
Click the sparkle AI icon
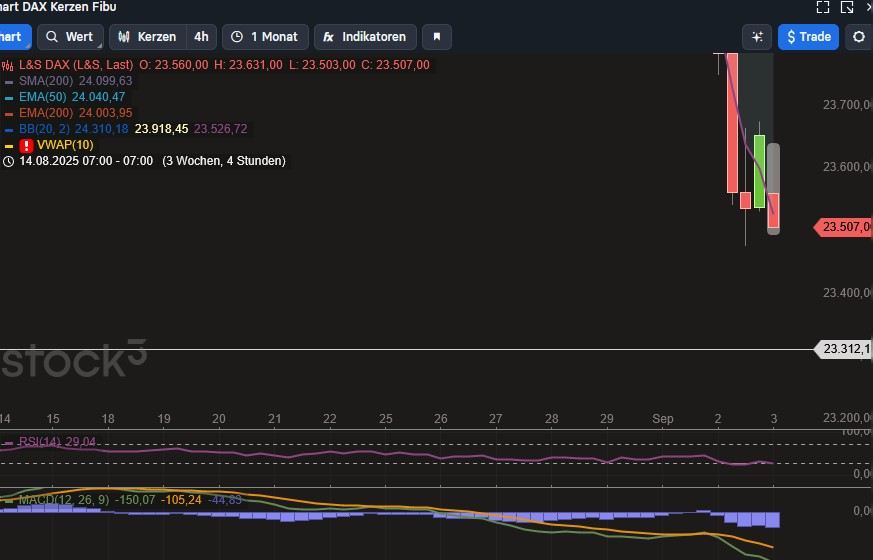[x=757, y=37]
